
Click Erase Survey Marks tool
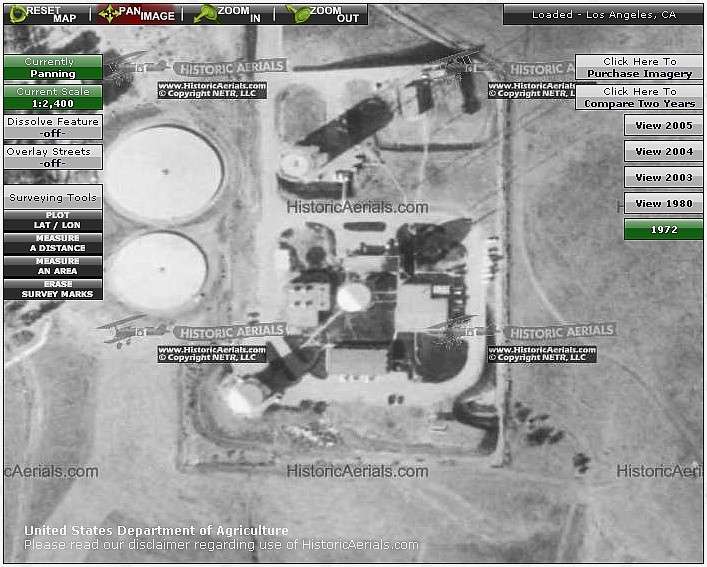pos(53,289)
